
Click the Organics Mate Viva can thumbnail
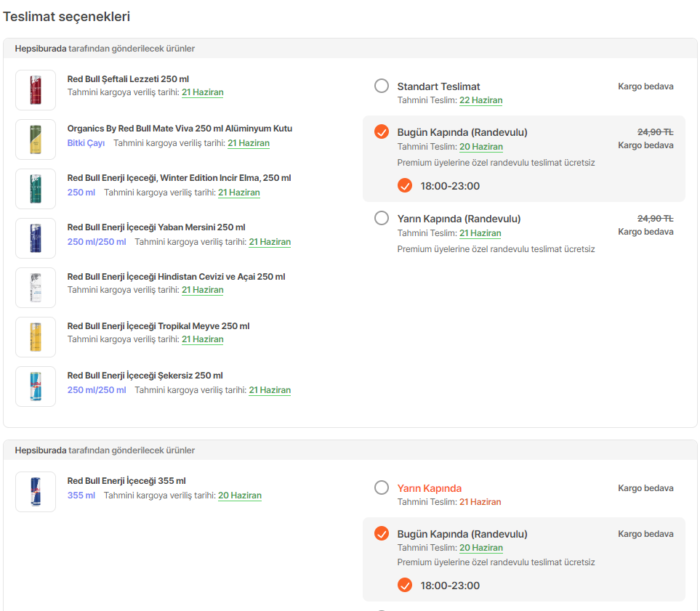point(36,139)
